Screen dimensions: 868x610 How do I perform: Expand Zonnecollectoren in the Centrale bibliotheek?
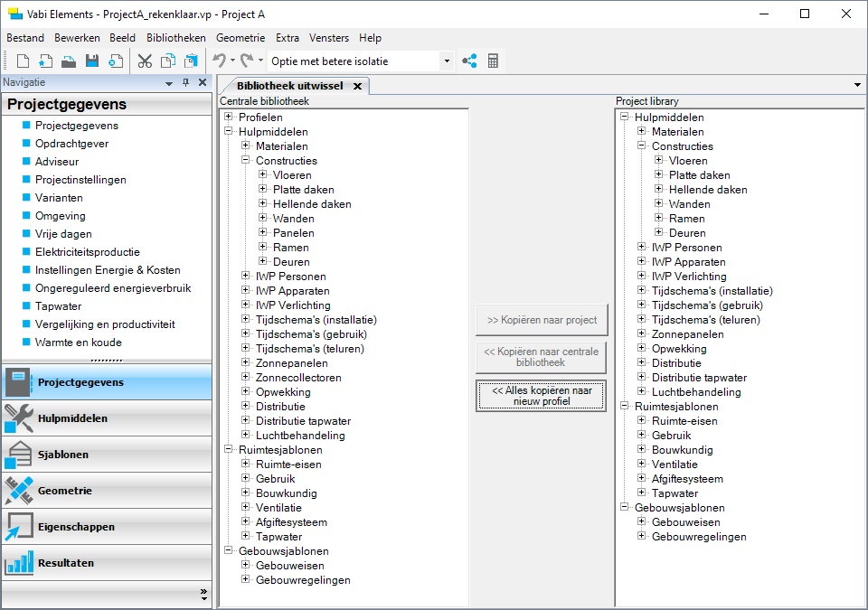(x=247, y=378)
